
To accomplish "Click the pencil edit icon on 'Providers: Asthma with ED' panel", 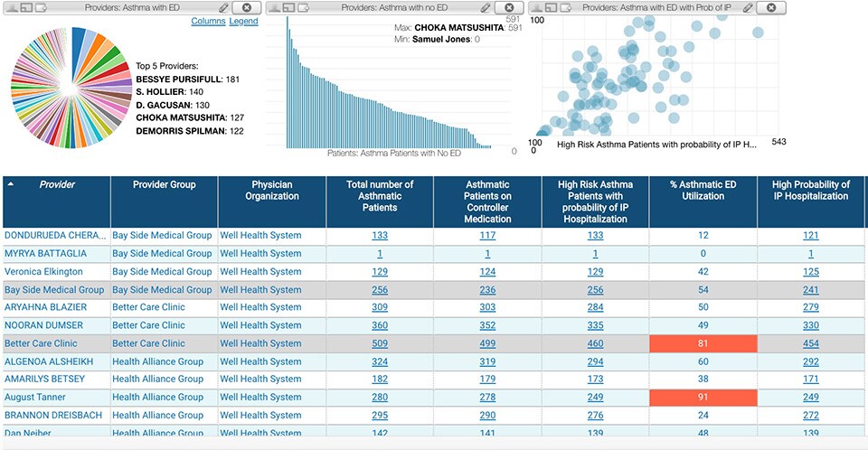I will 223,7.
